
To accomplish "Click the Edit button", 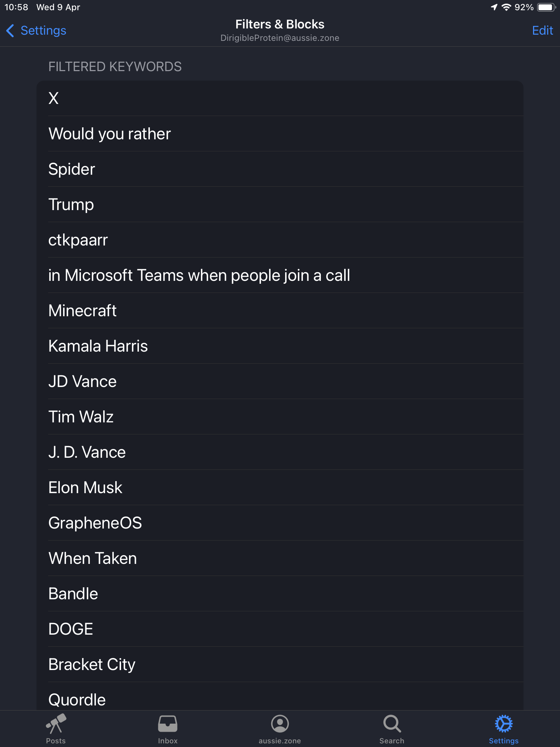I will pos(542,31).
